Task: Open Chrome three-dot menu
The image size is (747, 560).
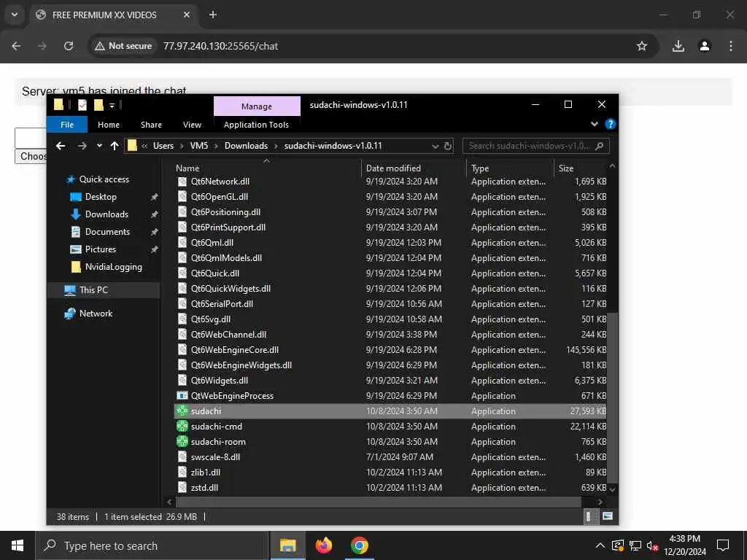Action: coord(731,46)
